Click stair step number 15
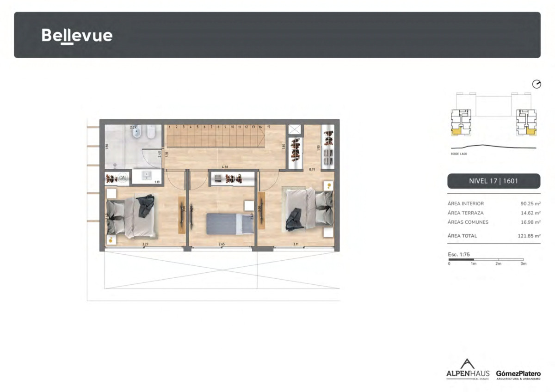This screenshot has width=555, height=392. click(268, 127)
